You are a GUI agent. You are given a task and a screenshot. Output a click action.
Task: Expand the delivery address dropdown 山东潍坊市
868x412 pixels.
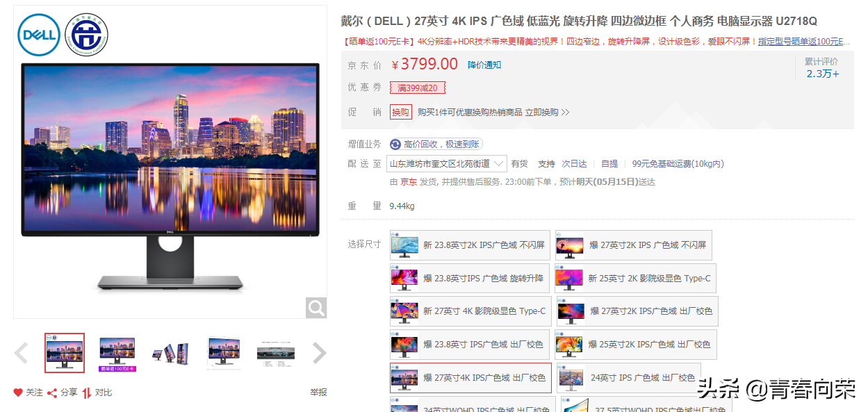(447, 164)
